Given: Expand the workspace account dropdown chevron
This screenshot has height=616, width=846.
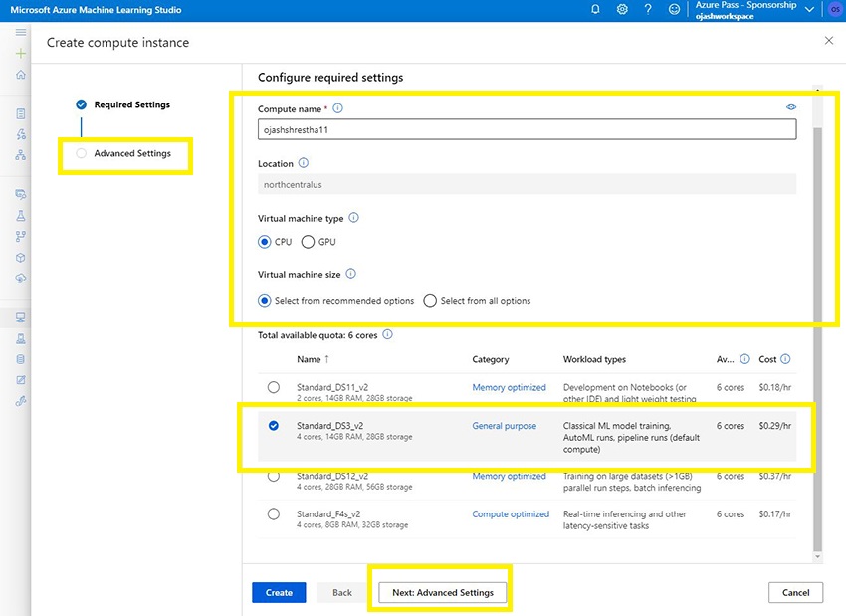Looking at the screenshot, I should [x=809, y=10].
